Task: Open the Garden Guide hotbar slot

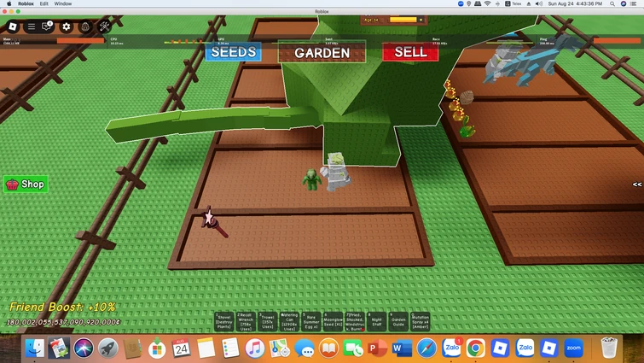Action: [x=398, y=321]
